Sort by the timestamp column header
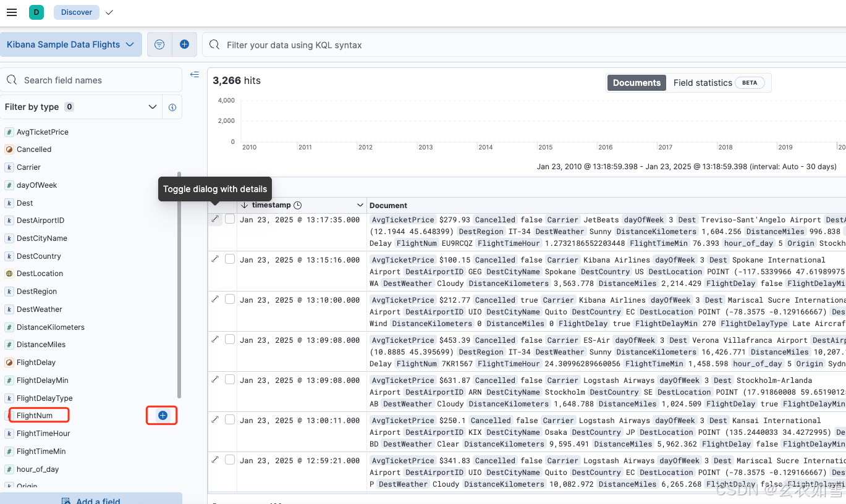This screenshot has height=504, width=846. (271, 205)
